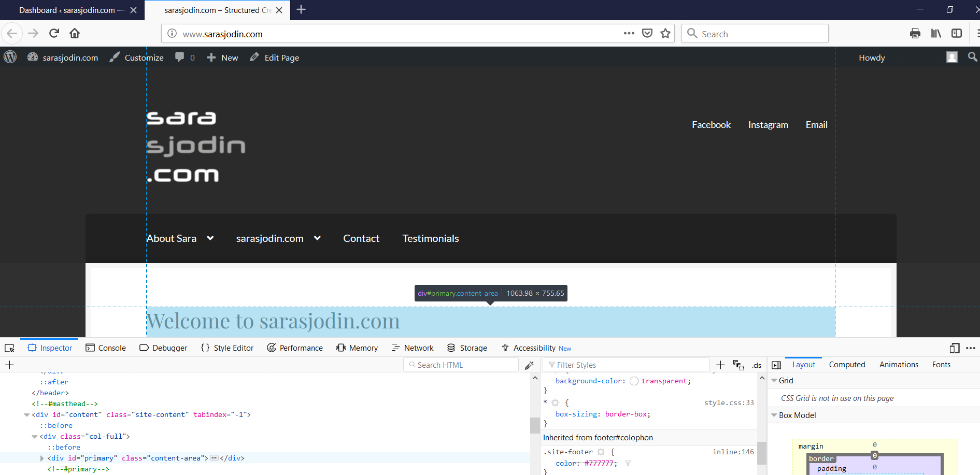This screenshot has width=980, height=475.
Task: Collapse the Grid section
Action: tap(774, 381)
